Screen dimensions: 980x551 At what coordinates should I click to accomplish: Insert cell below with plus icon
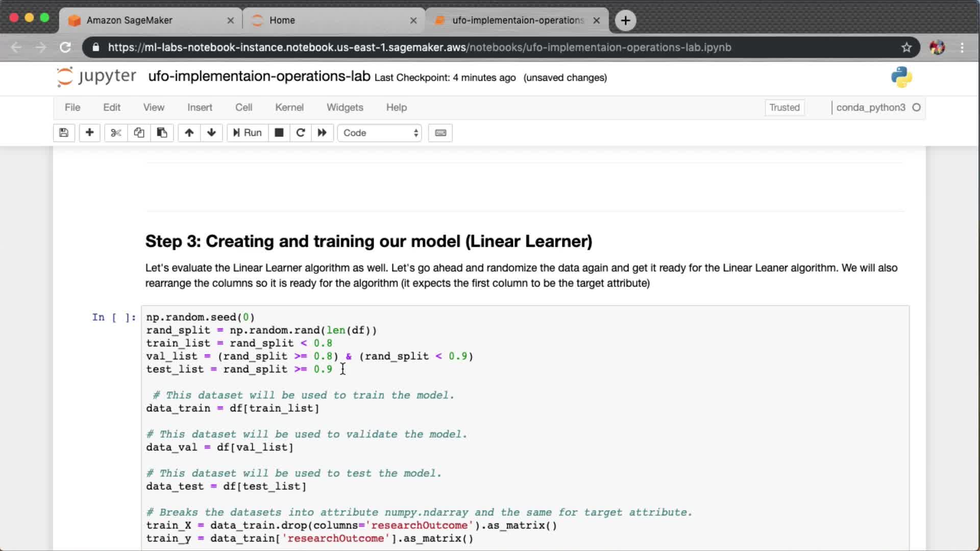(x=89, y=133)
